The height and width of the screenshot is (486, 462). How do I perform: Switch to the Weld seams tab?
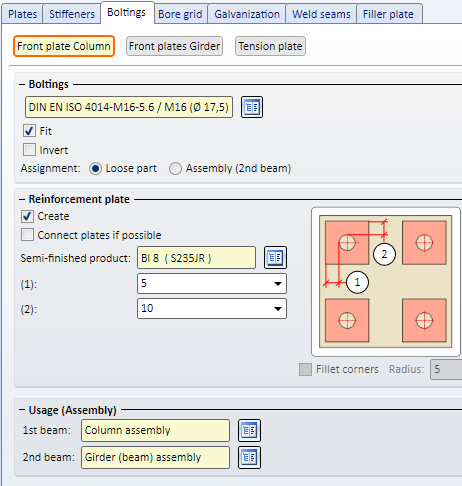click(321, 14)
